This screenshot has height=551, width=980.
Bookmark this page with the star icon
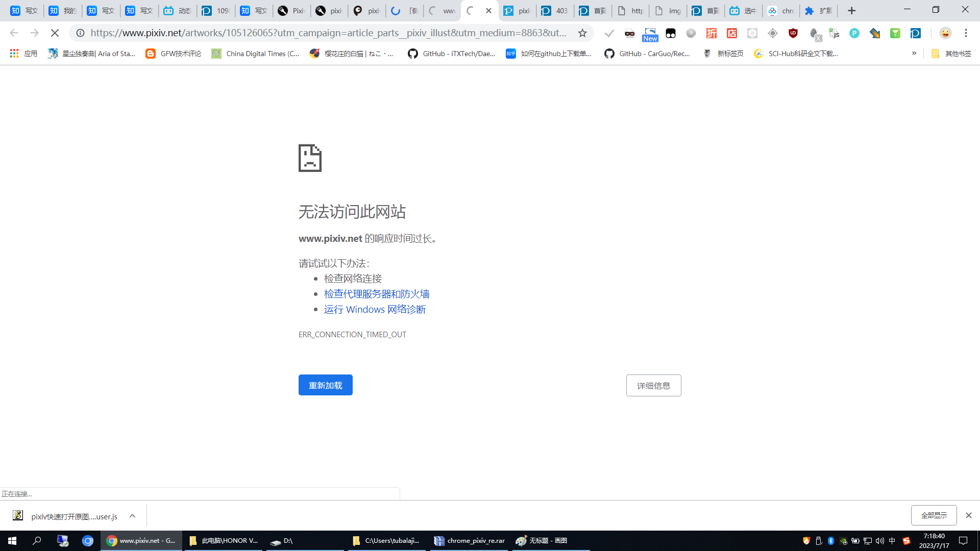582,33
